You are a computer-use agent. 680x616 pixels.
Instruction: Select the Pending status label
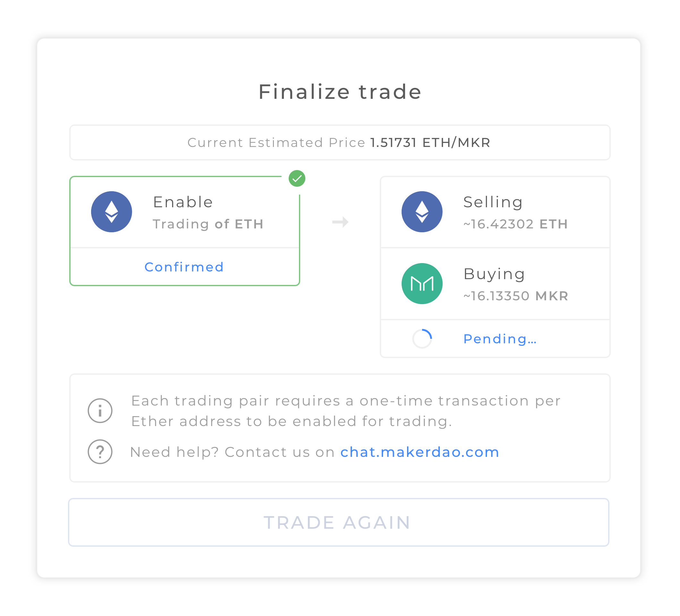[500, 339]
